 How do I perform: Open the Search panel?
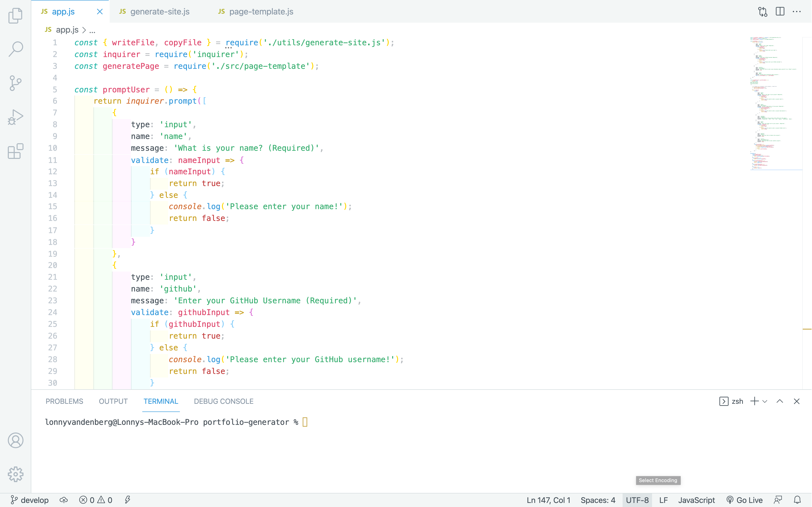15,49
